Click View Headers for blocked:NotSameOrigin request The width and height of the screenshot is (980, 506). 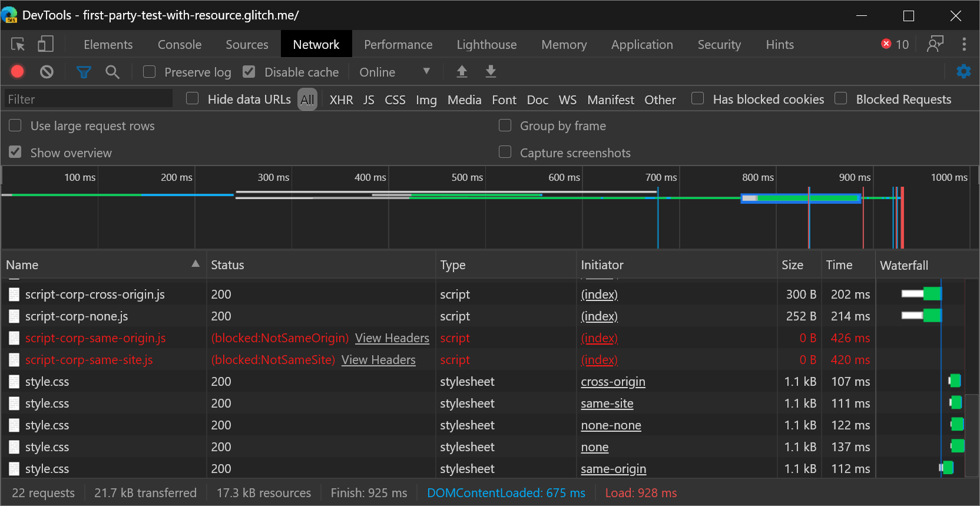[392, 338]
